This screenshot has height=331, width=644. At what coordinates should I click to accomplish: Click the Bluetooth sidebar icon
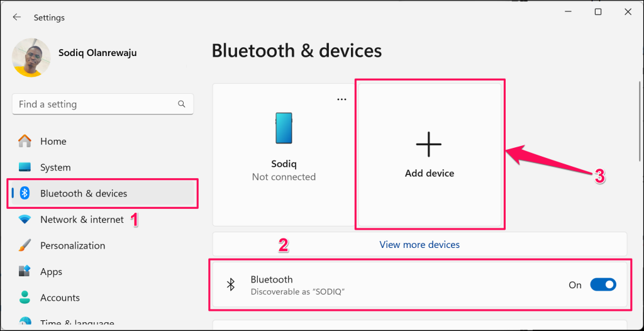[25, 193]
